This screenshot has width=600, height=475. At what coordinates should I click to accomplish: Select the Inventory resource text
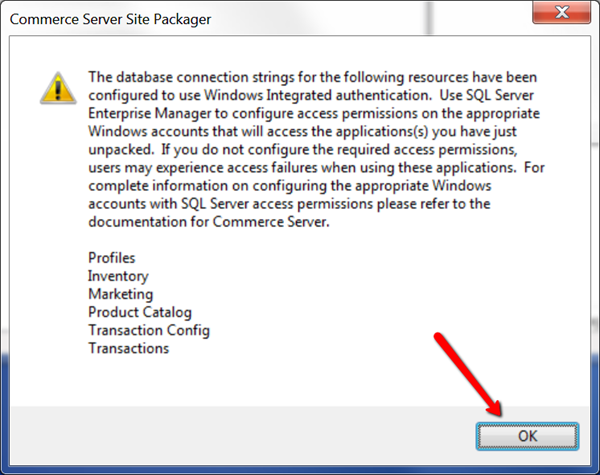point(118,276)
